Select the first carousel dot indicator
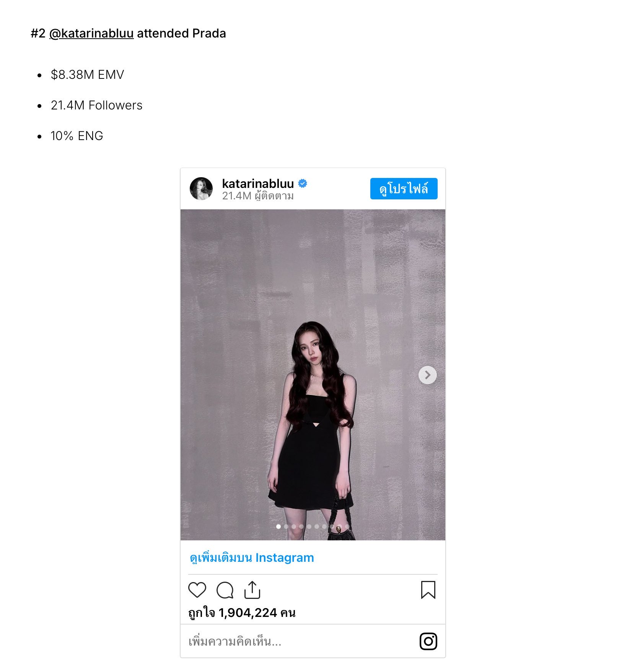Screen dimensions: 627x672 click(278, 527)
